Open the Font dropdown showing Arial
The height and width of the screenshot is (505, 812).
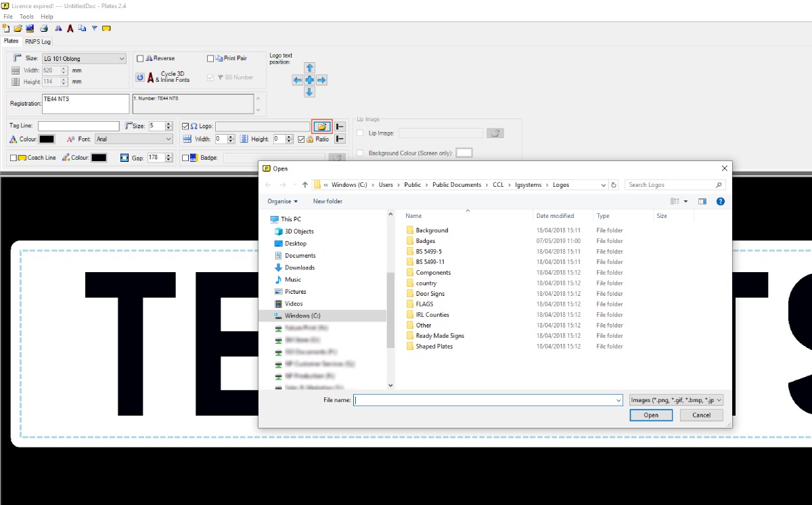click(134, 139)
